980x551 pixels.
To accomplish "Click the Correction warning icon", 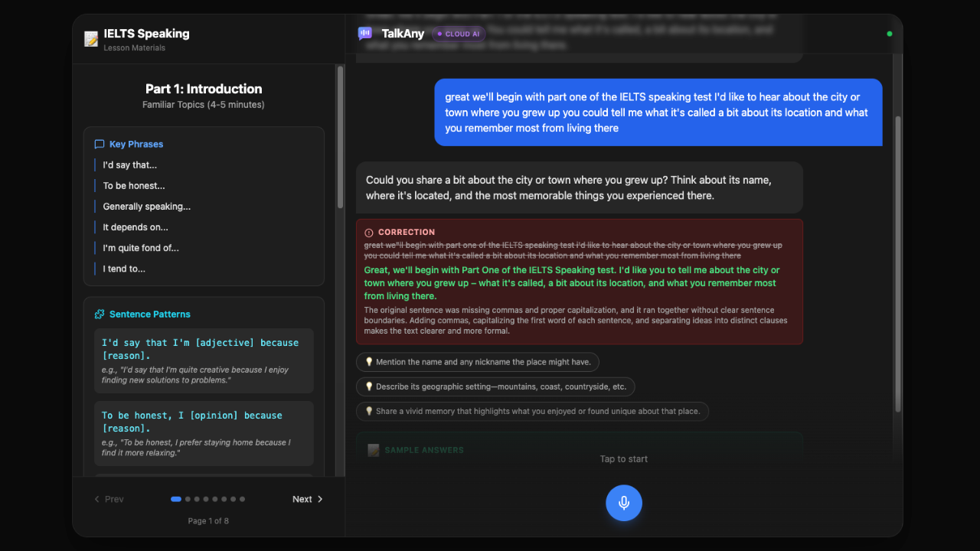I will click(x=369, y=233).
